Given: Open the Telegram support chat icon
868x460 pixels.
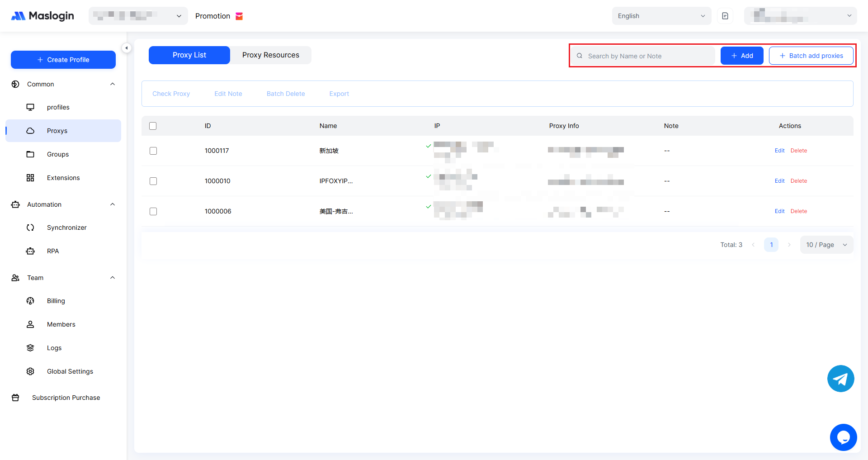Looking at the screenshot, I should pyautogui.click(x=840, y=379).
